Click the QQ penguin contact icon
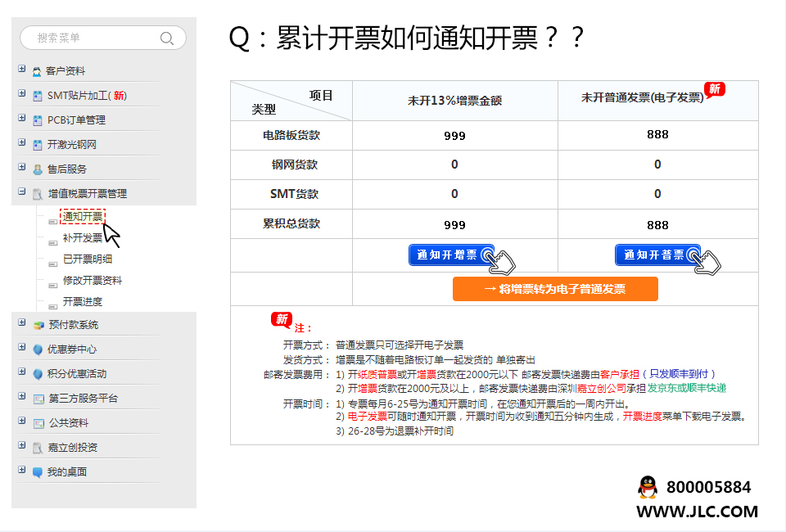Screen dimensions: 786x532 pos(647,488)
